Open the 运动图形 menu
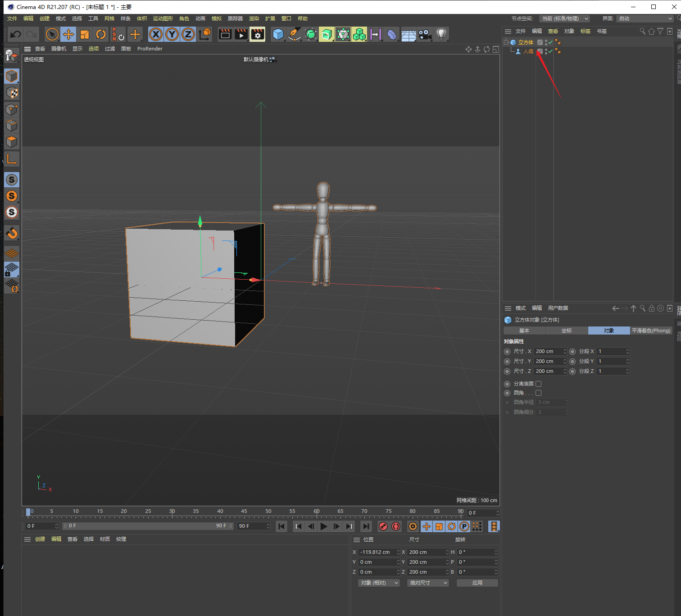This screenshot has width=681, height=616. coord(163,18)
